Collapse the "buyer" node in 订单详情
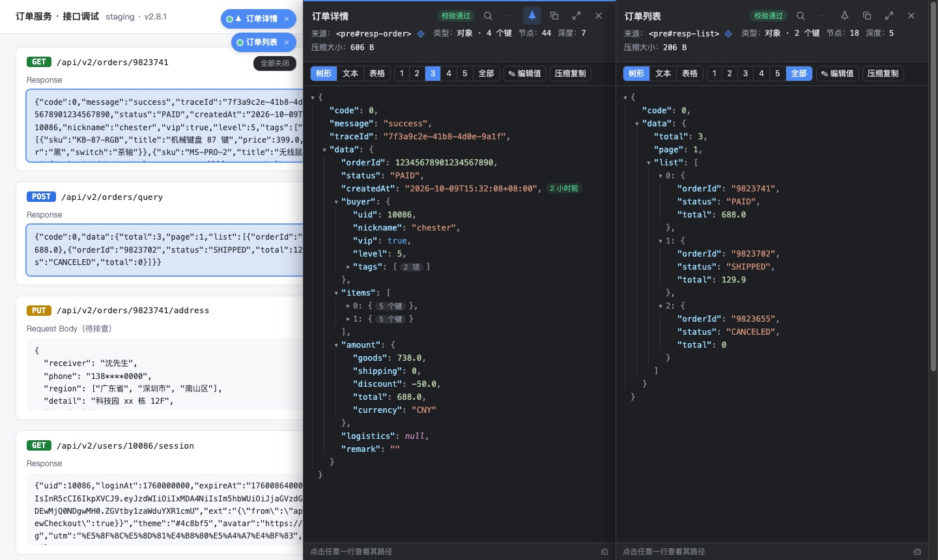This screenshot has width=938, height=560. [x=336, y=202]
